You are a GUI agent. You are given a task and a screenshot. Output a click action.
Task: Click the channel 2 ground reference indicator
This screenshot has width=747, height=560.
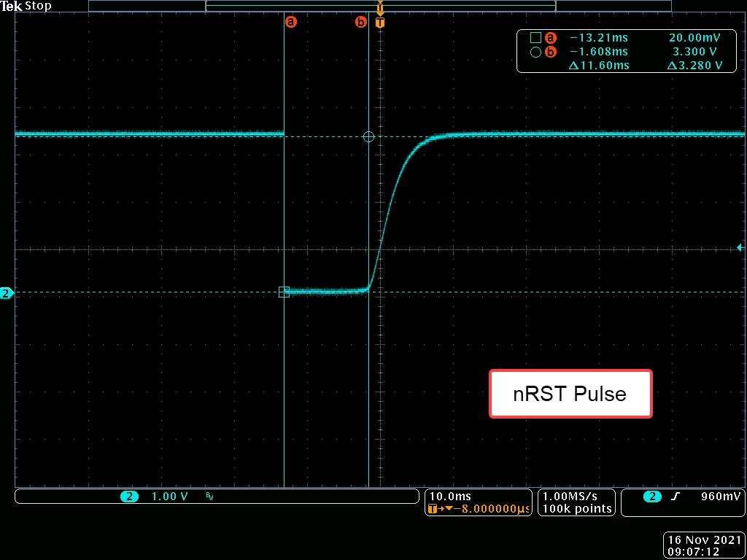coord(6,294)
